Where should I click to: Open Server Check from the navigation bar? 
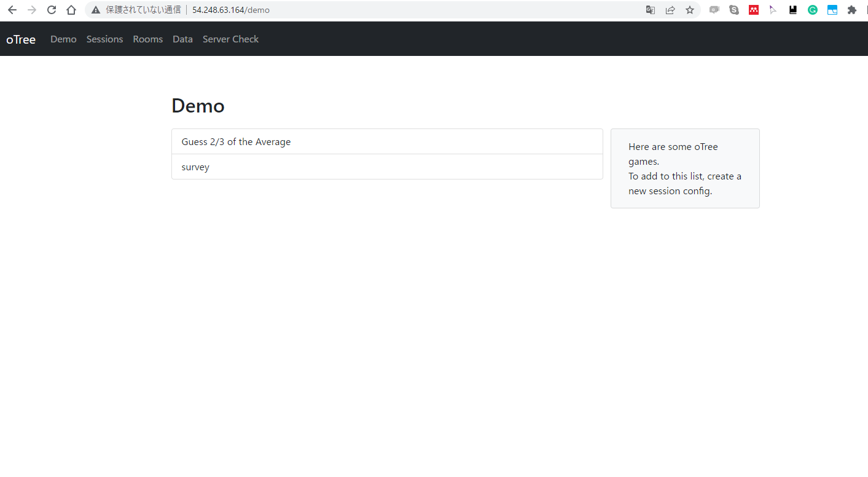230,39
